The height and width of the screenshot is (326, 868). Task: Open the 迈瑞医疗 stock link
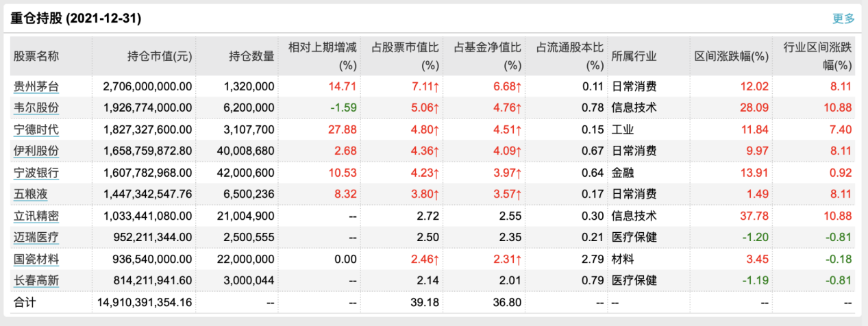[x=36, y=237]
